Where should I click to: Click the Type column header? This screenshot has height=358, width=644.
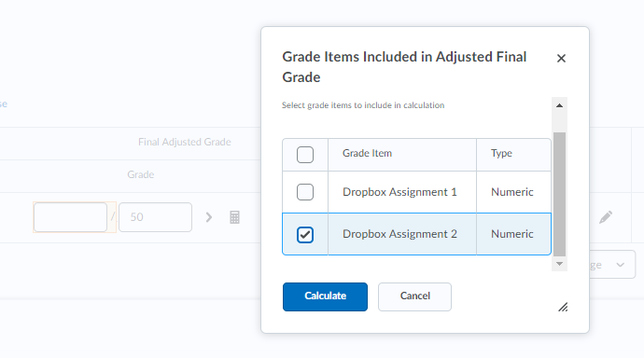501,153
